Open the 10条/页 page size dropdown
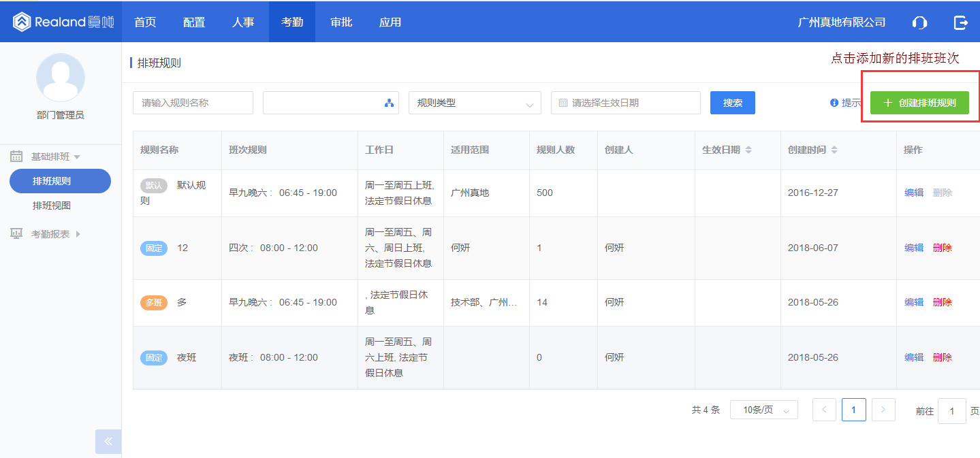 763,410
